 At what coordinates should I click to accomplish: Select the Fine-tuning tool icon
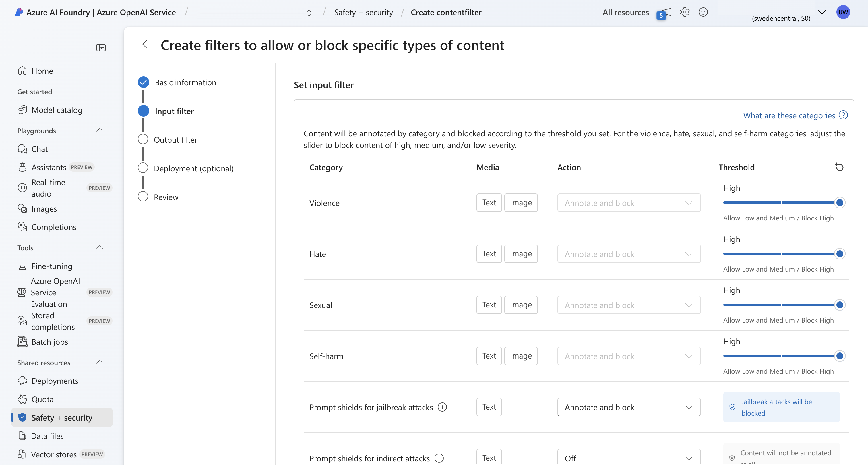pyautogui.click(x=22, y=266)
